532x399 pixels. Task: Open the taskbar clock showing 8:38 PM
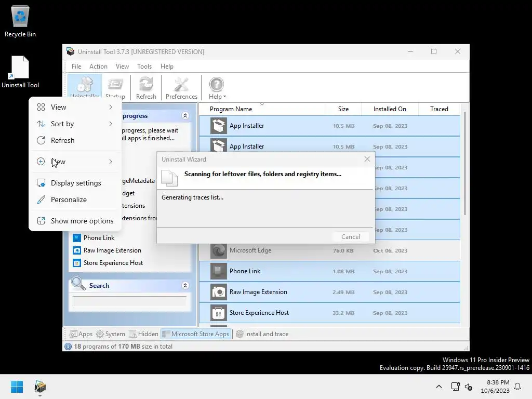[x=495, y=387]
